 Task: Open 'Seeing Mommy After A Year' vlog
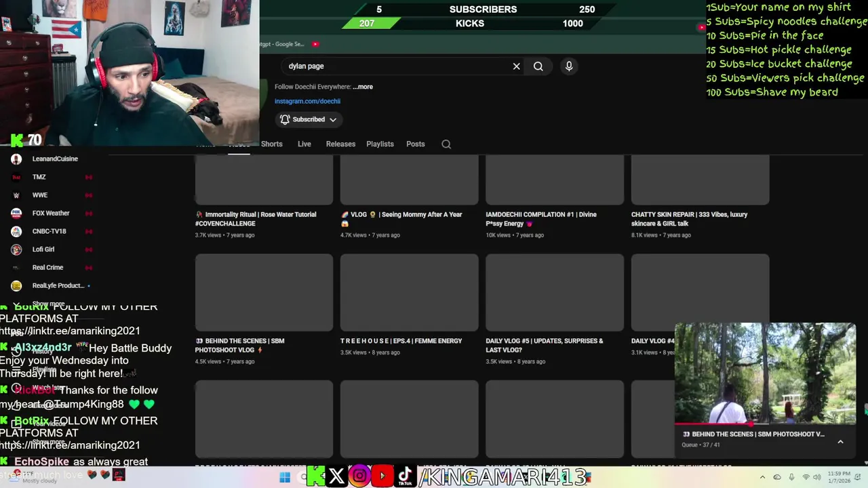(x=401, y=219)
